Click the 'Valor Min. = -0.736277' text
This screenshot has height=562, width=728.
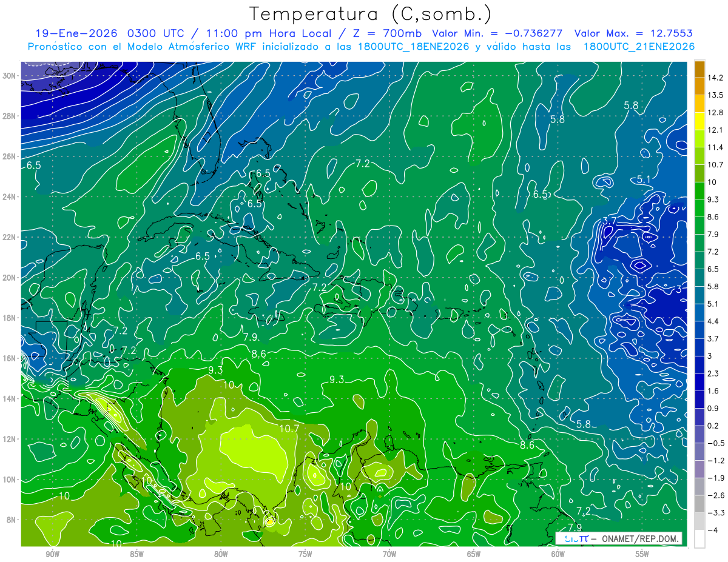coord(497,33)
